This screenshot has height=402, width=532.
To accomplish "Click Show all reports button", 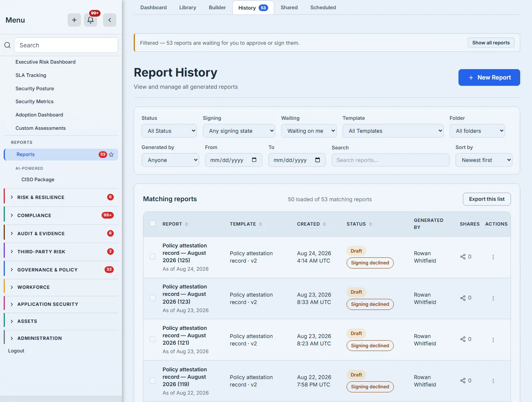I will tap(491, 43).
